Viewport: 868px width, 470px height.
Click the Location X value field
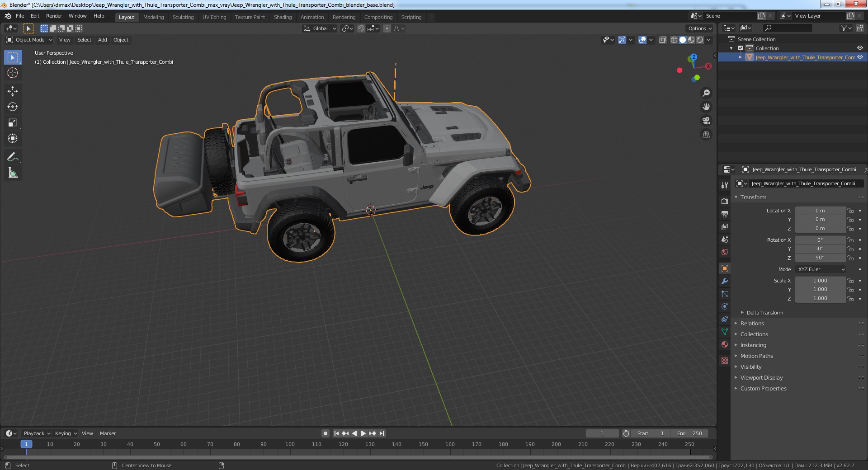click(820, 211)
